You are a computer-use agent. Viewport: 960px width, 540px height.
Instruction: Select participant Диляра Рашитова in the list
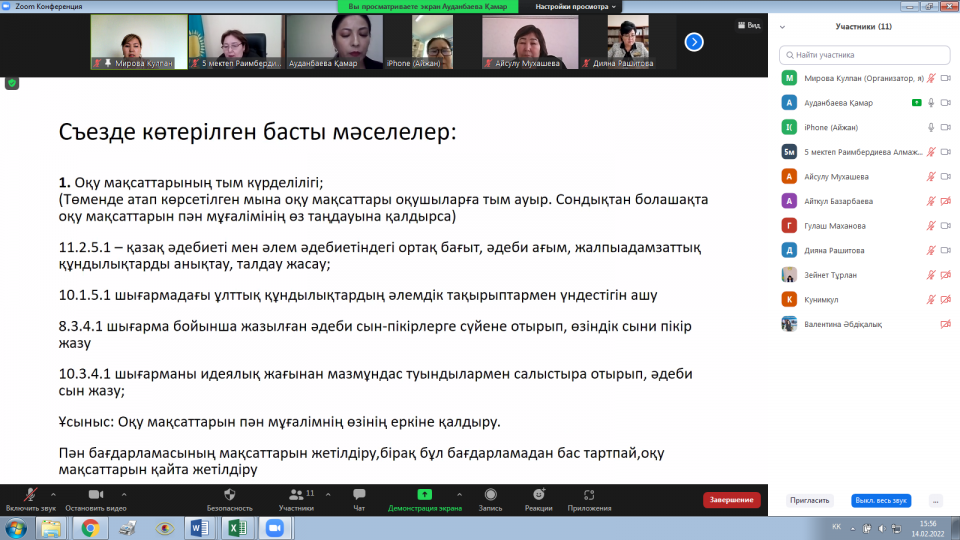[834, 250]
